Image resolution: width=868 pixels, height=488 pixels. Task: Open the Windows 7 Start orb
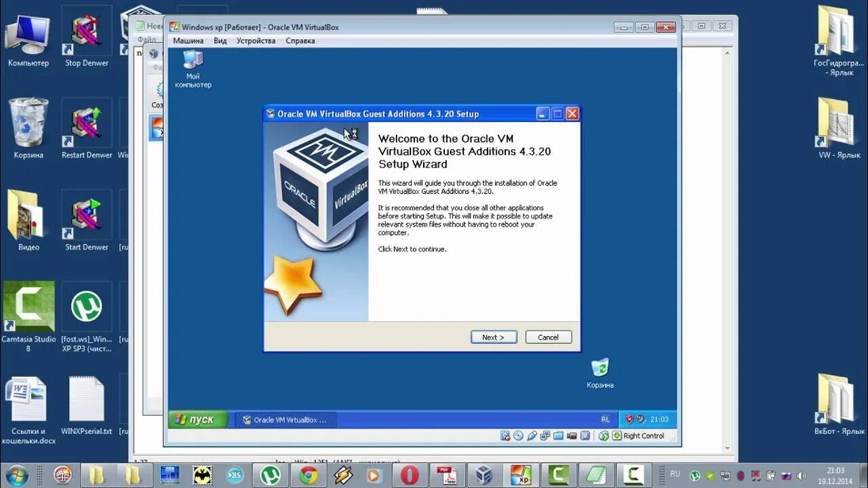pyautogui.click(x=16, y=474)
